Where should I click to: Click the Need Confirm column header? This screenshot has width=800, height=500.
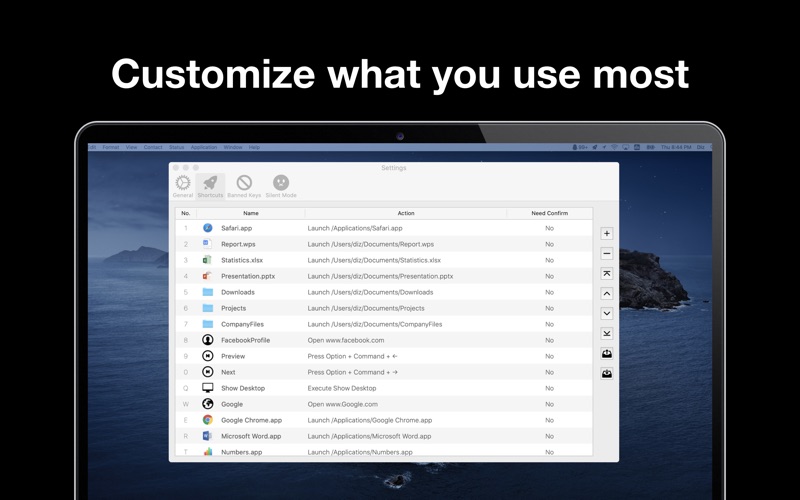(x=549, y=213)
